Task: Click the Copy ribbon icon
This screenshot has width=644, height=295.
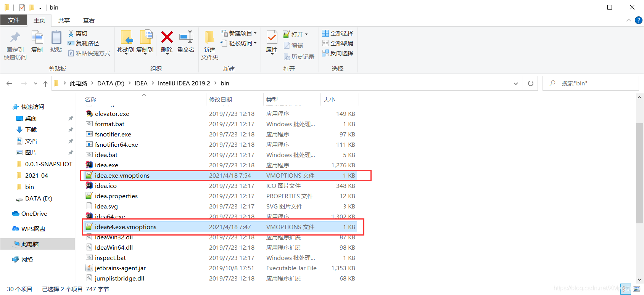Action: click(37, 37)
